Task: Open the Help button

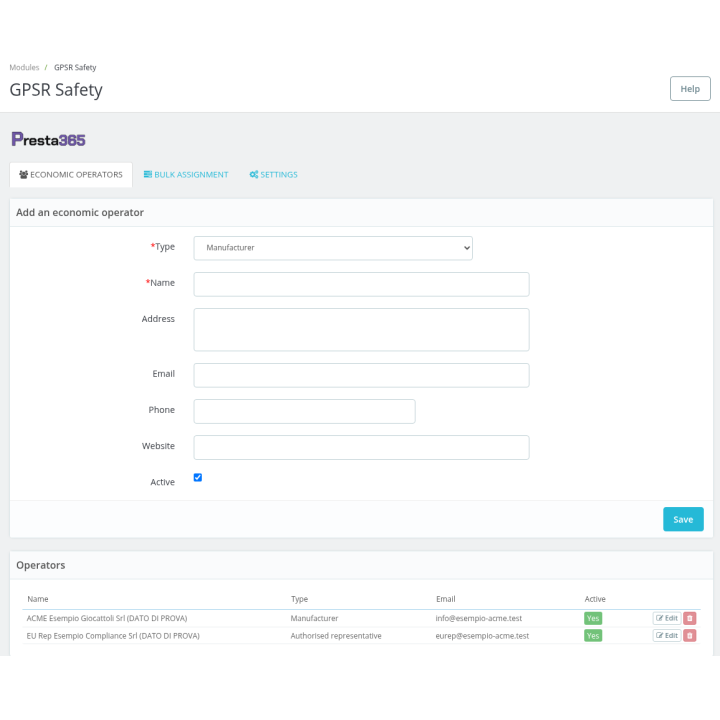Action: coord(690,89)
